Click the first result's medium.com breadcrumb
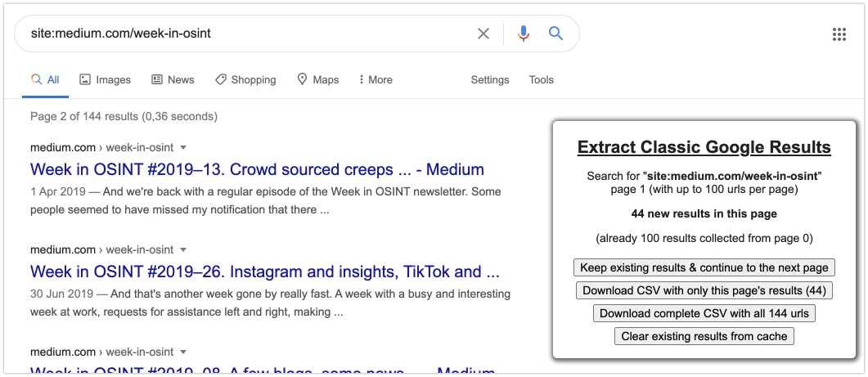Viewport: 868px width, 377px height. [x=63, y=148]
